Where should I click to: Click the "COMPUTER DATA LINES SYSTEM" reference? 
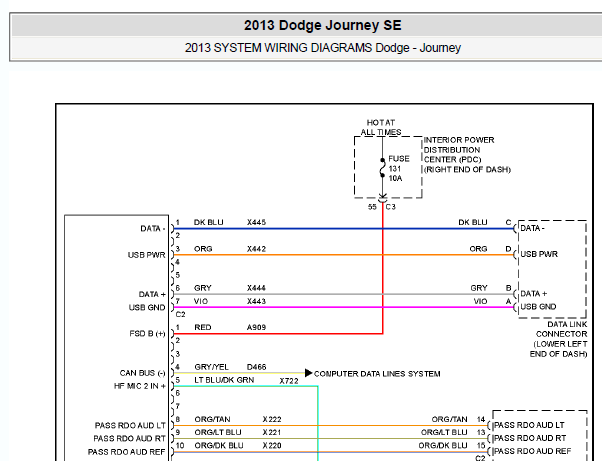[x=377, y=374]
